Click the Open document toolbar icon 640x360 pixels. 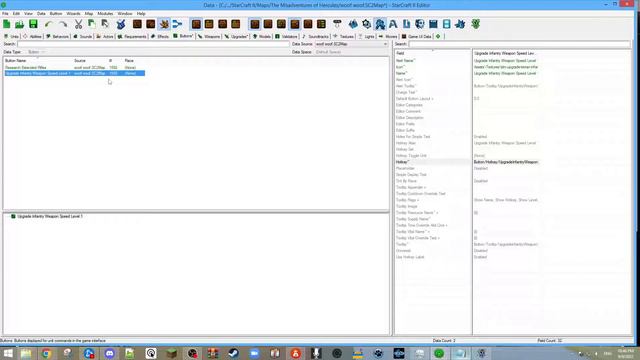click(x=19, y=24)
